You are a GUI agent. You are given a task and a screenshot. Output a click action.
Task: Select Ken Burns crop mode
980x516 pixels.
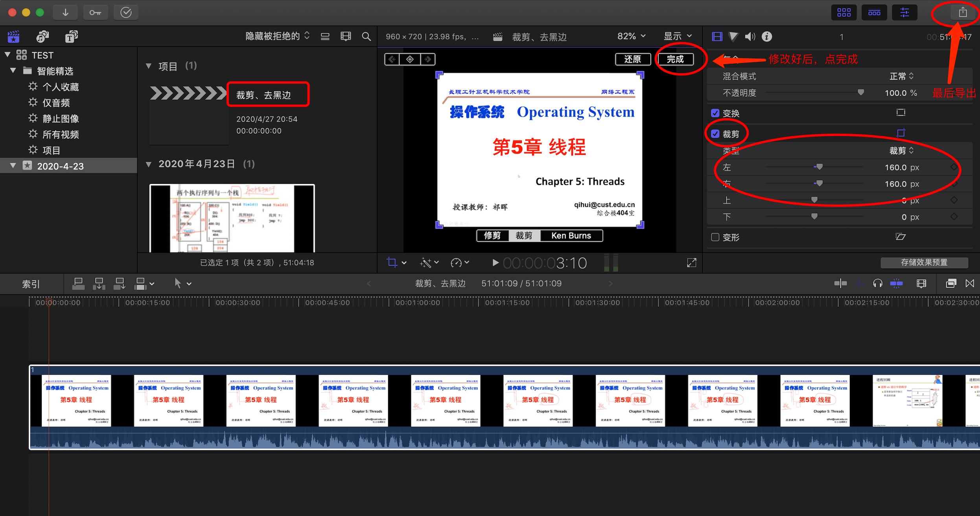(571, 236)
